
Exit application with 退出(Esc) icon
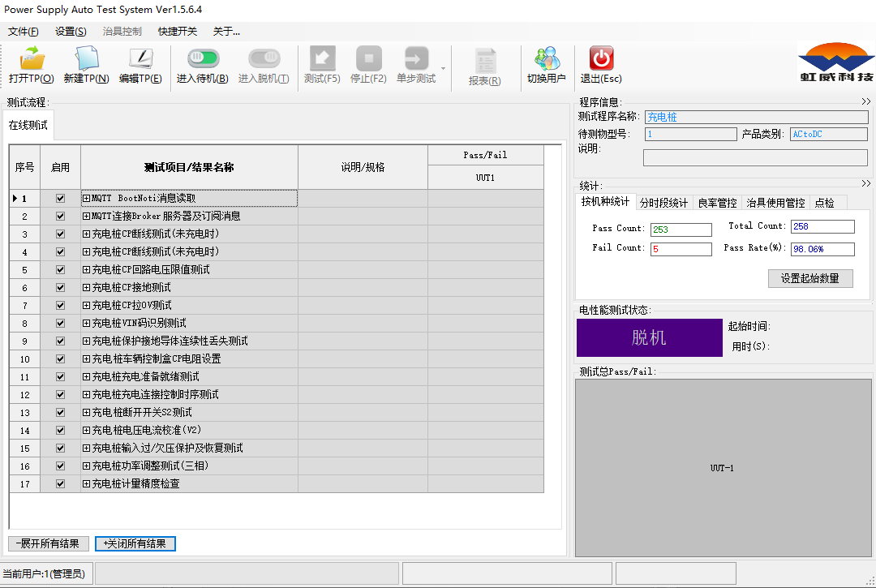(x=601, y=65)
